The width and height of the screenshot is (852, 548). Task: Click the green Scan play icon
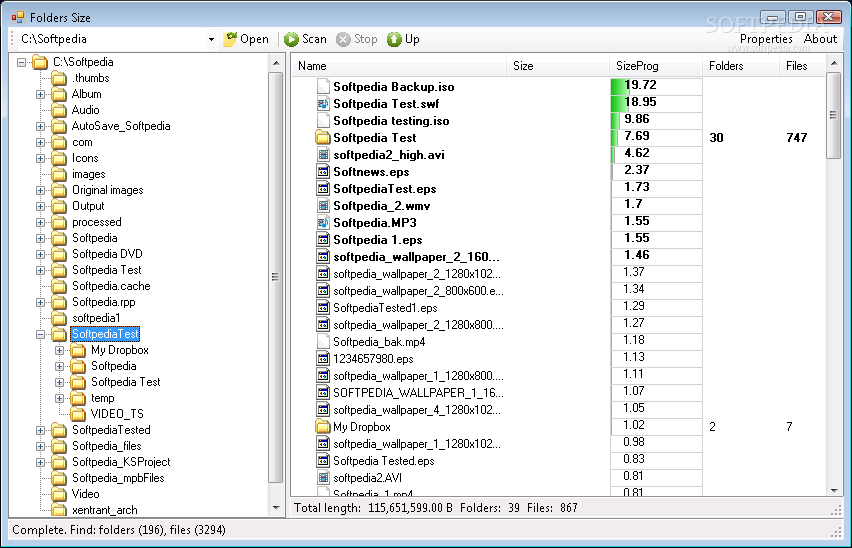coord(291,39)
